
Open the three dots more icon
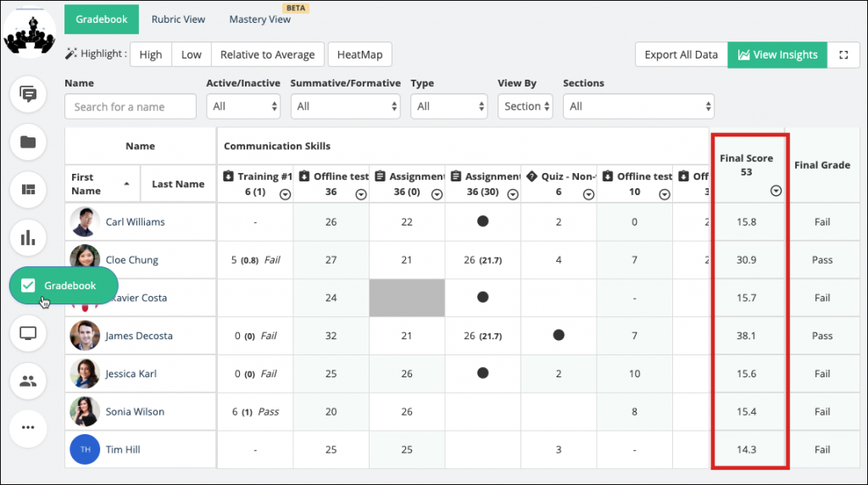pyautogui.click(x=28, y=427)
